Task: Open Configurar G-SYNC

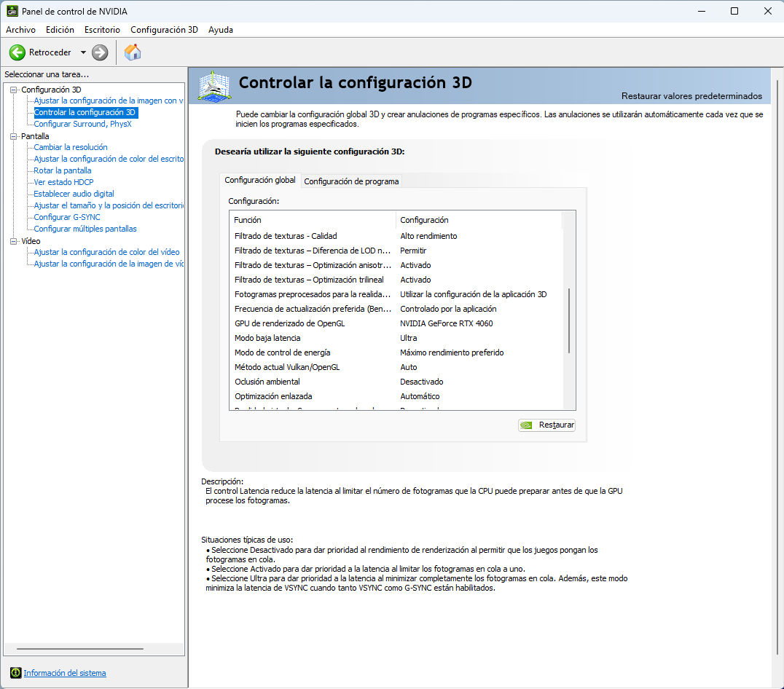Action: (67, 217)
